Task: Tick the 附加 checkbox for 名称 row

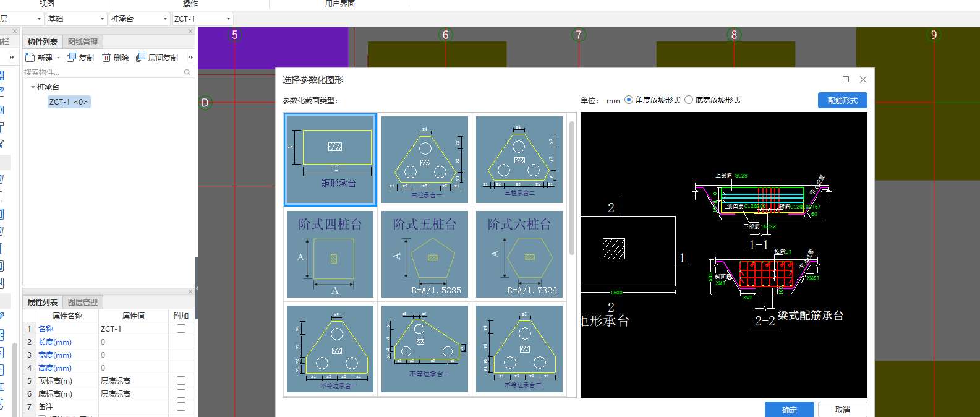Action: point(181,329)
